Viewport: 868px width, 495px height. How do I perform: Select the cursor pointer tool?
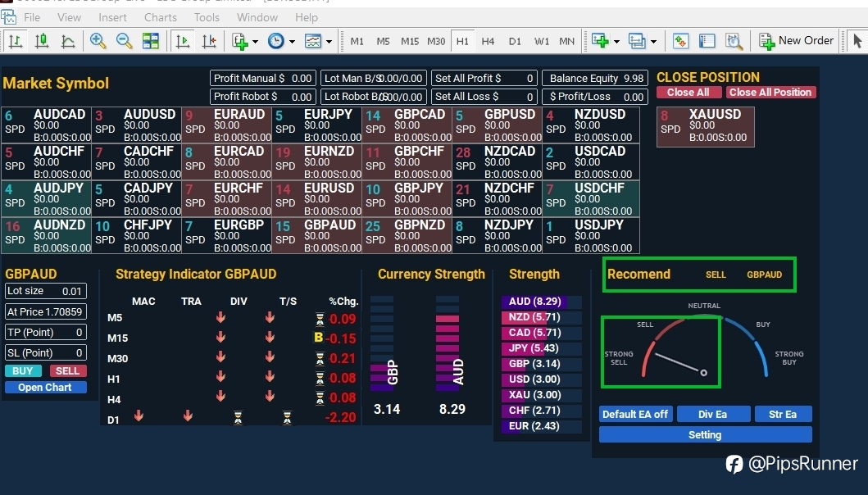coord(857,41)
